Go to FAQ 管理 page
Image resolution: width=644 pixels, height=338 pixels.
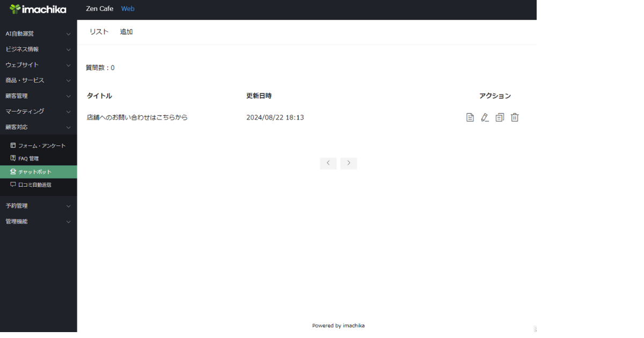click(39, 158)
